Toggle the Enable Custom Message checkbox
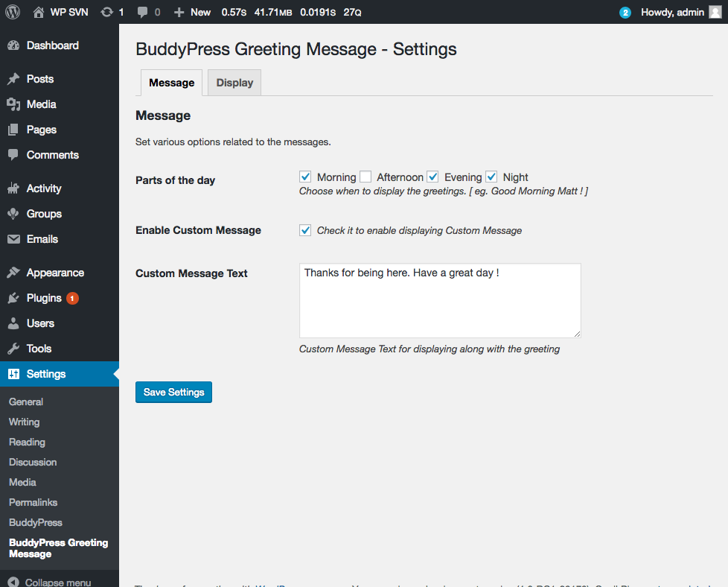The image size is (728, 587). [x=305, y=230]
